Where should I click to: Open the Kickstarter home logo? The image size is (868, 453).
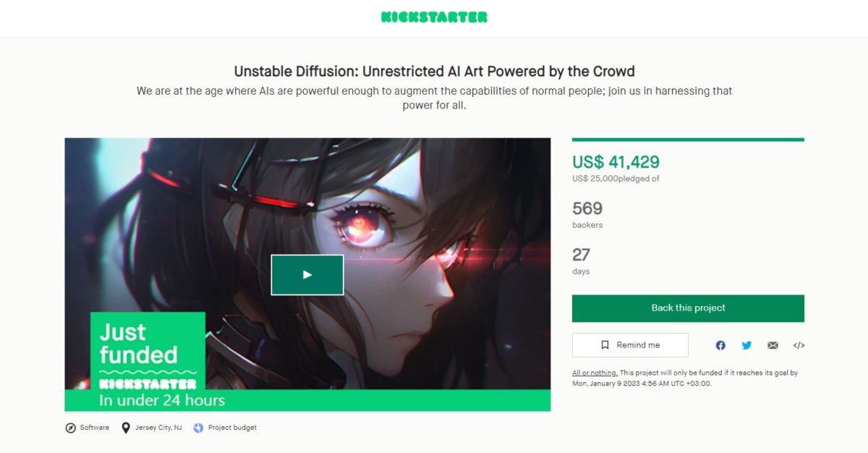[x=434, y=17]
